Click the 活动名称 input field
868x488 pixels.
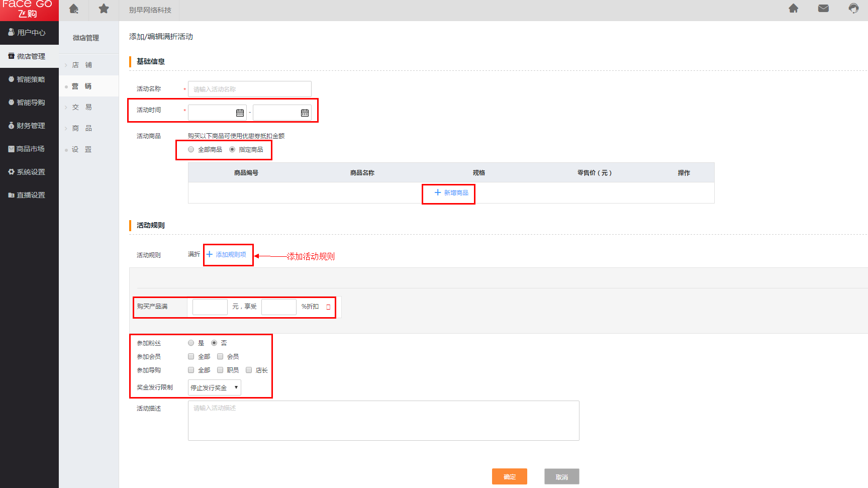click(249, 89)
